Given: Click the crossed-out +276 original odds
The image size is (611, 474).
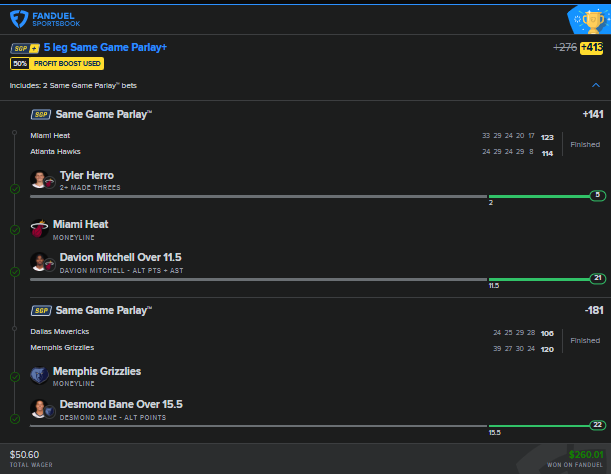Looking at the screenshot, I should 565,48.
